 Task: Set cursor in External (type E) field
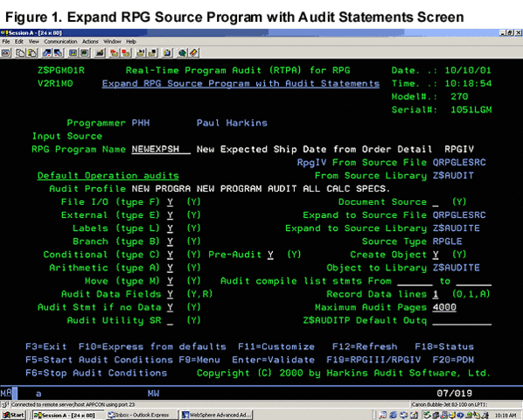pyautogui.click(x=171, y=215)
